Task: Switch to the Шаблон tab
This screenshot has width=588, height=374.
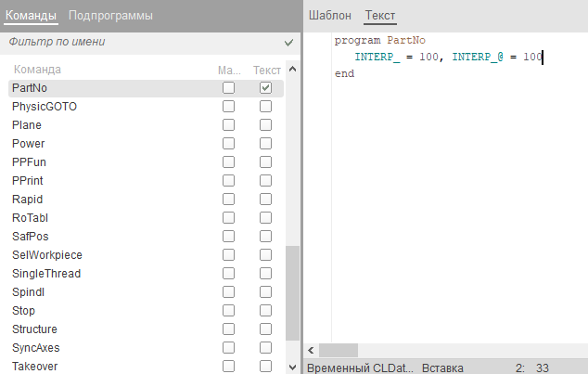Action: click(x=330, y=16)
